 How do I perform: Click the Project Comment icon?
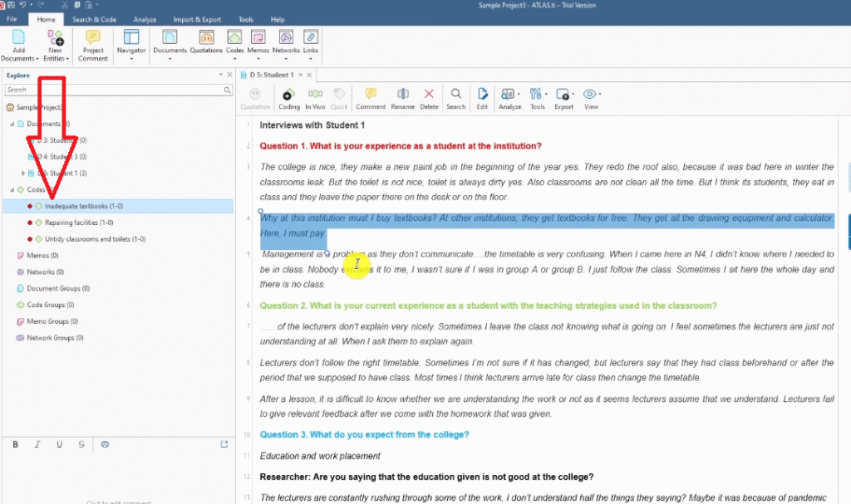93,45
